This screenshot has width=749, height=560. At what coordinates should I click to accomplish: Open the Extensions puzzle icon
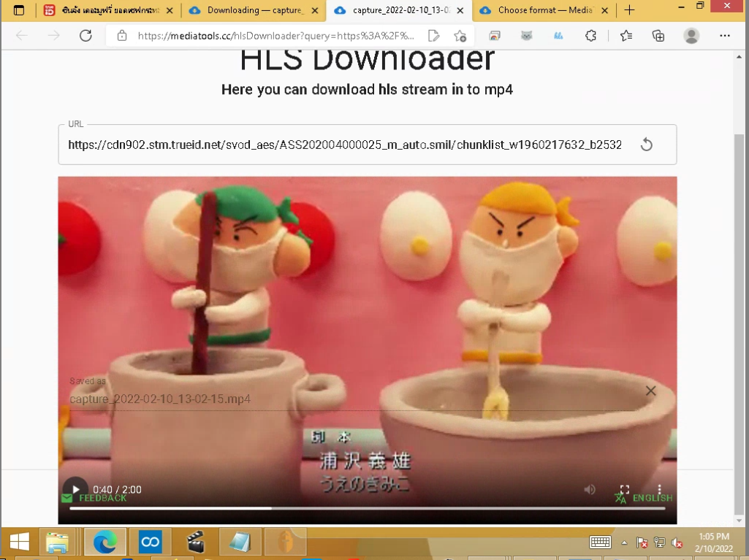click(x=591, y=35)
